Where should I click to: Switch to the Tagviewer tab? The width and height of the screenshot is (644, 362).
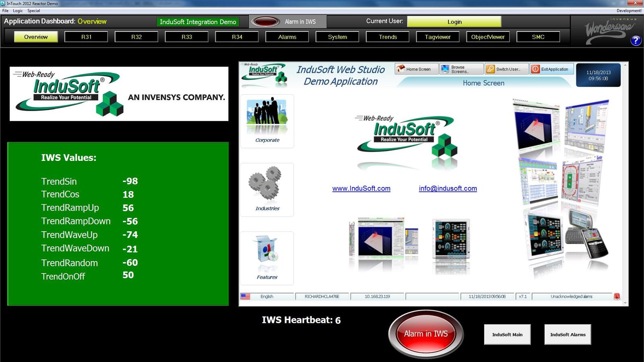438,37
